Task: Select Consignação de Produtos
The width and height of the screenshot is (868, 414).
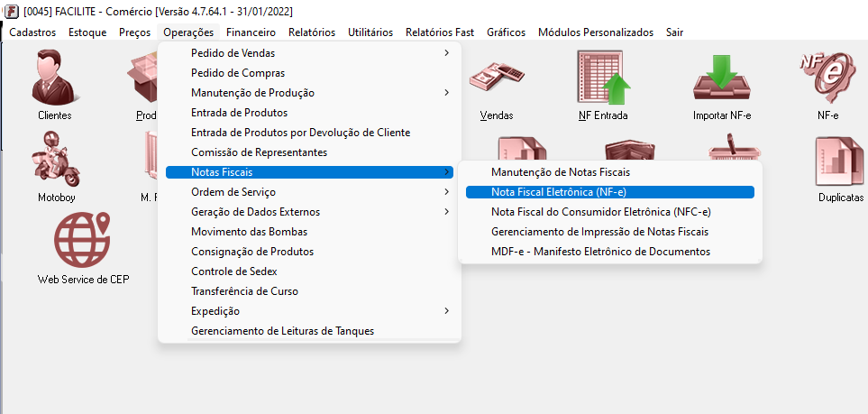Action: pos(309,252)
